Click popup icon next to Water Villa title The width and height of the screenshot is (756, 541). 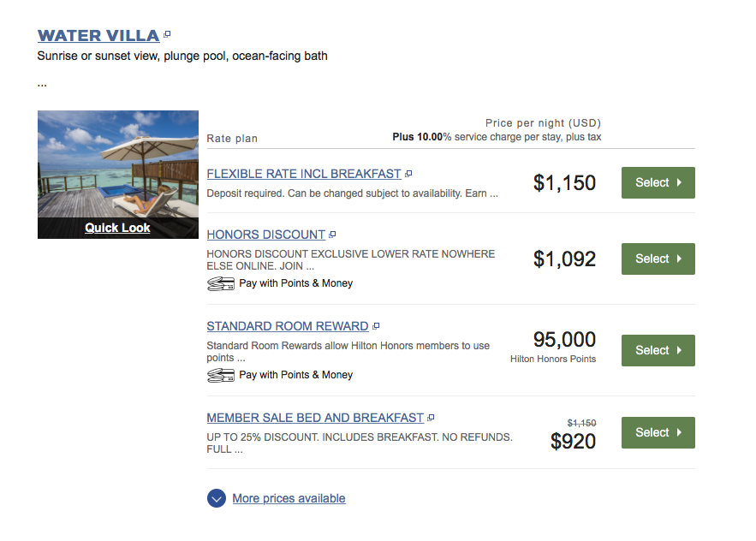tap(167, 34)
